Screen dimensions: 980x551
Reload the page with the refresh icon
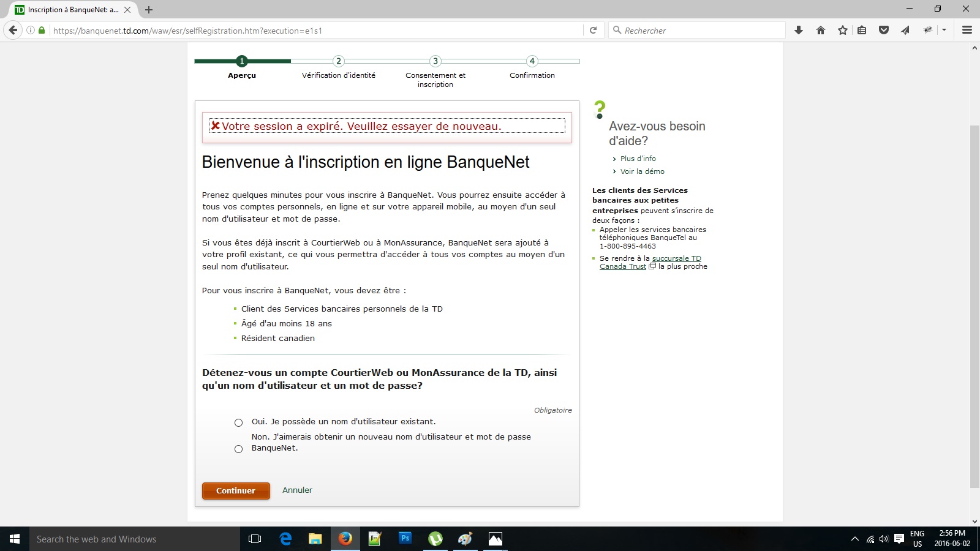(593, 30)
